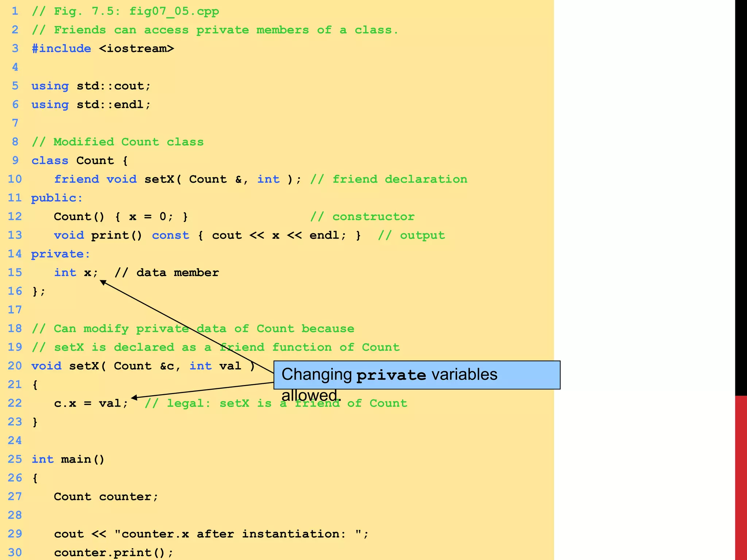Select '// Modified Count class' comment

tap(117, 142)
